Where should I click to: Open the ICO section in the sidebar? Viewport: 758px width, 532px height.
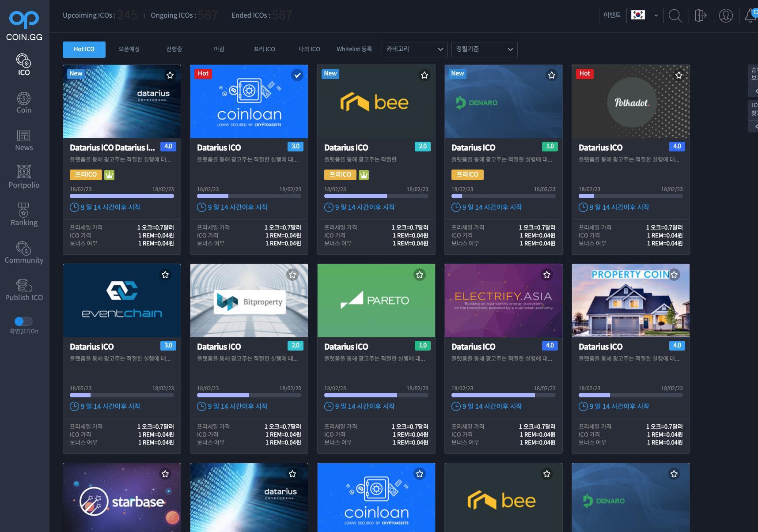coord(24,65)
